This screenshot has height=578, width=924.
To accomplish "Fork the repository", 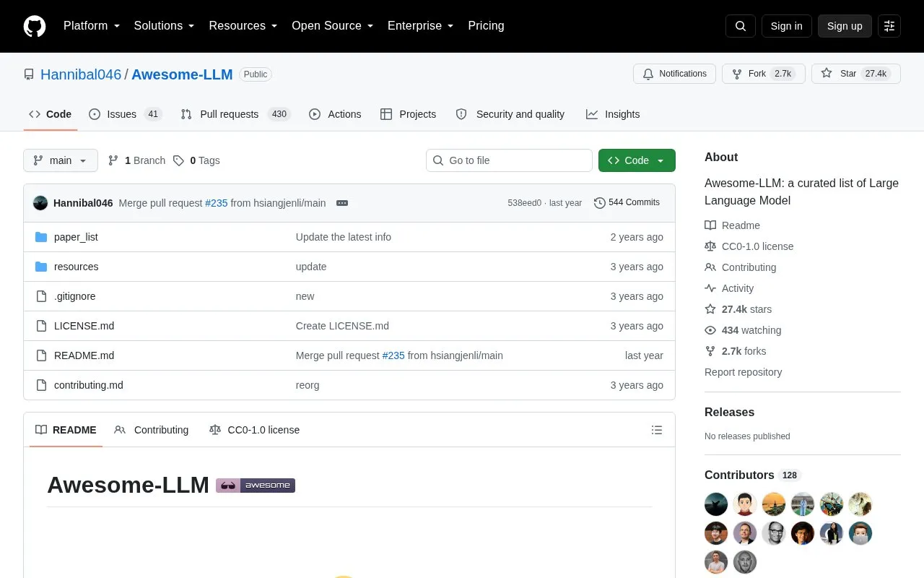I will [x=764, y=74].
